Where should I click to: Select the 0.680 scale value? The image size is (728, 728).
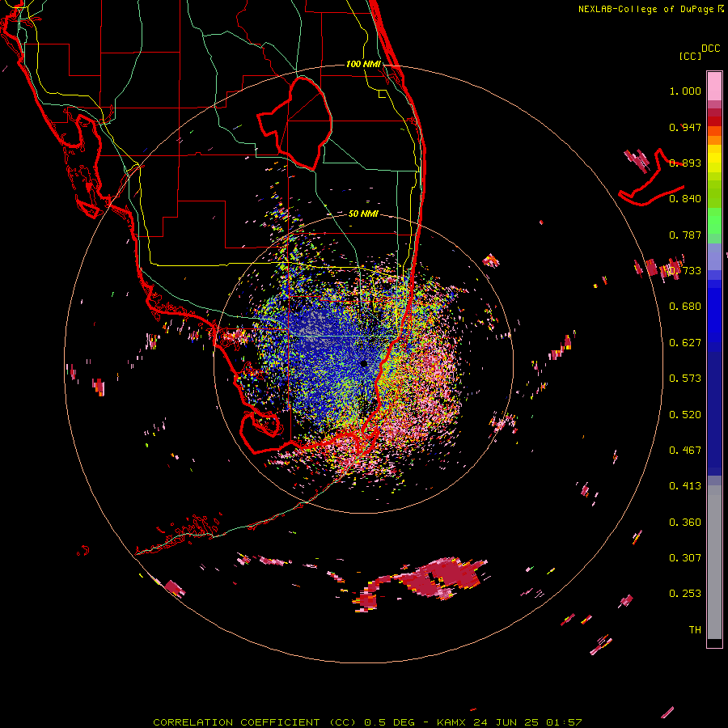pos(685,307)
